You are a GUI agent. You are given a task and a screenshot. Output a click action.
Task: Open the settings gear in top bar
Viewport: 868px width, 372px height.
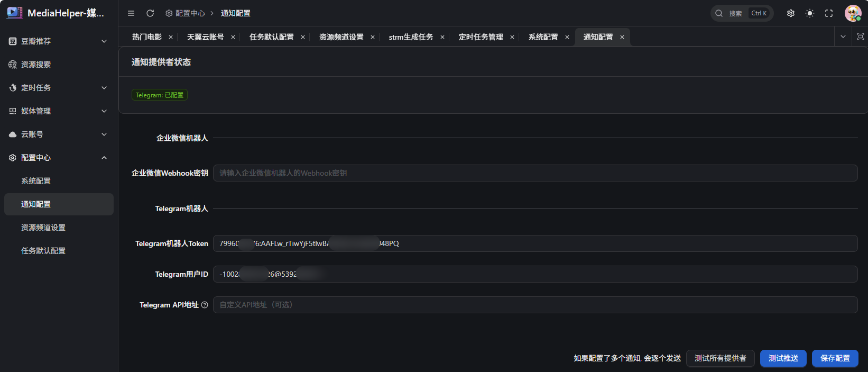point(790,13)
